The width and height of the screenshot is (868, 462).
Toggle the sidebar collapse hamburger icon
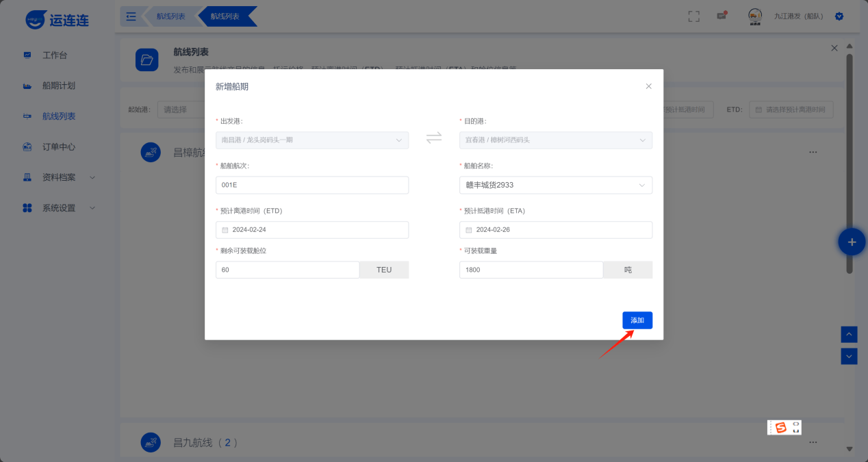[131, 16]
